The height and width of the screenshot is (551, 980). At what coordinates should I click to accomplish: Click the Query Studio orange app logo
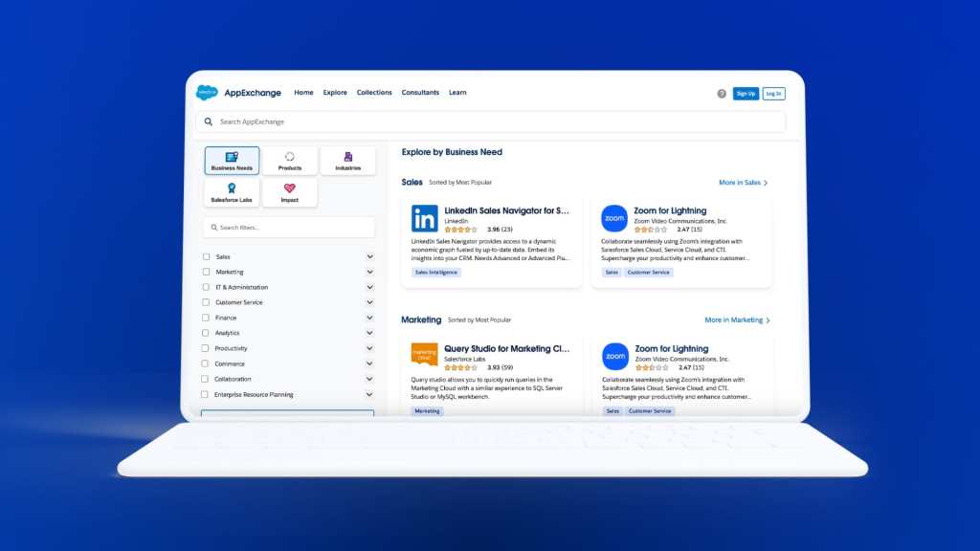tap(424, 356)
